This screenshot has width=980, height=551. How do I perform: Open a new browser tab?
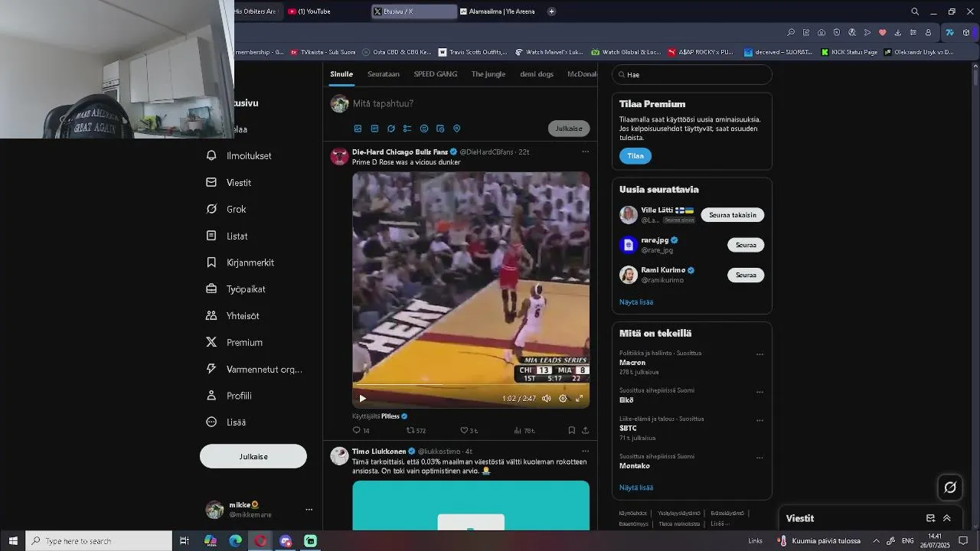551,11
